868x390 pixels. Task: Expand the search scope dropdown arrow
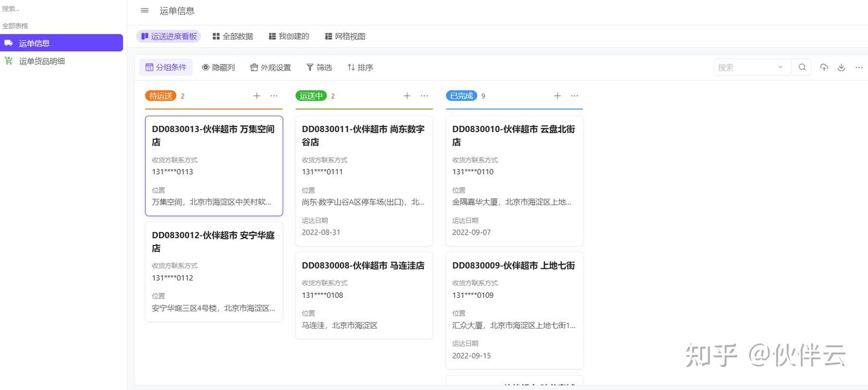pos(780,67)
